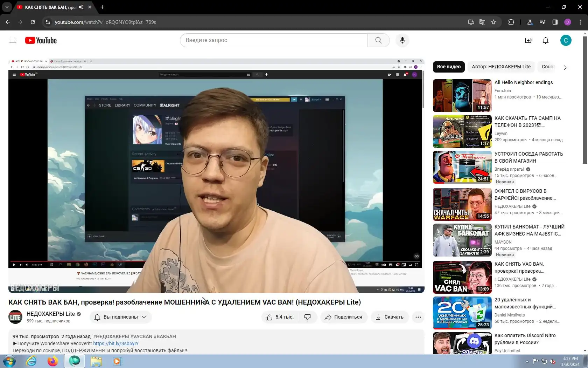Select the Все видео chip
This screenshot has width=588, height=368.
(x=449, y=67)
